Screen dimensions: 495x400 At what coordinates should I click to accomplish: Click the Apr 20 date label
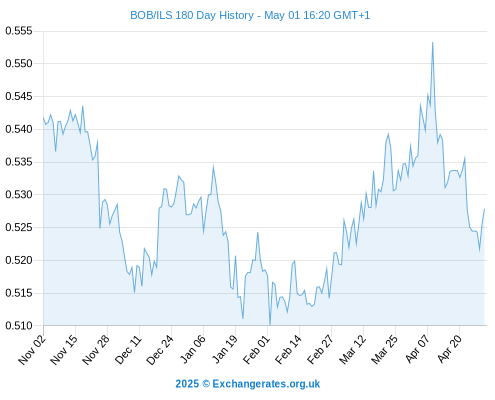click(449, 350)
